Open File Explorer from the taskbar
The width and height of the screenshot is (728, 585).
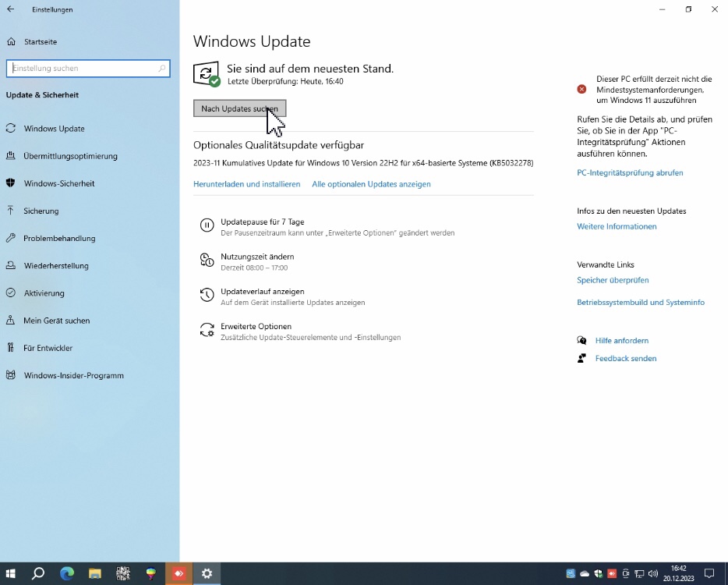(x=95, y=574)
